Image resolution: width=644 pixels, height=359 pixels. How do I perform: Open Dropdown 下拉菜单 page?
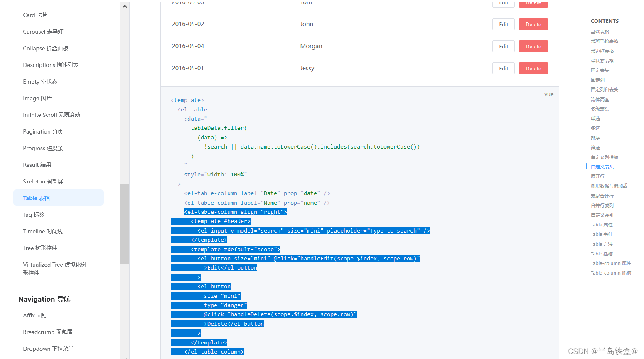tap(48, 349)
